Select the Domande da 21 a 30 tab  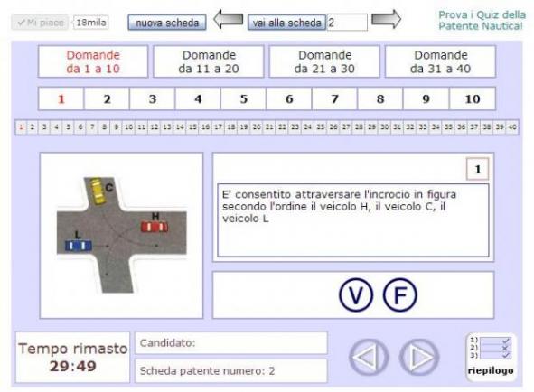324,61
